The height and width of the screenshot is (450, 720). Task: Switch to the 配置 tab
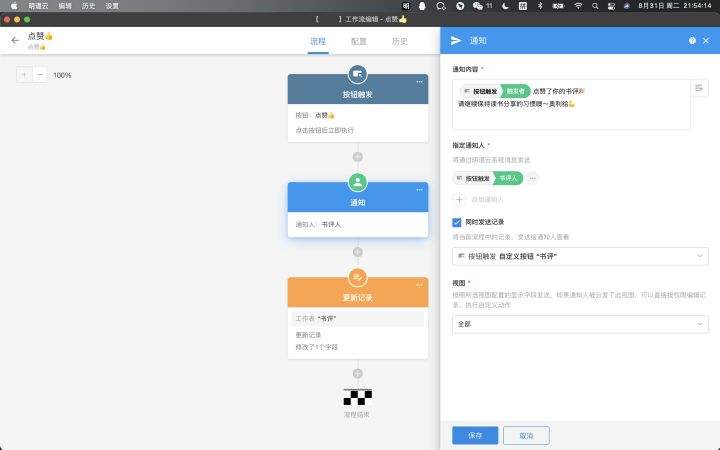[359, 41]
